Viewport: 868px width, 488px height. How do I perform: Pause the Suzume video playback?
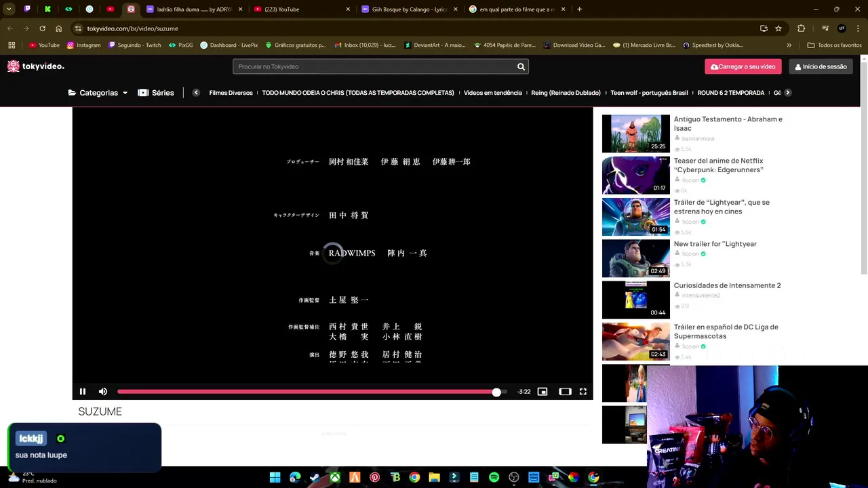pos(83,392)
